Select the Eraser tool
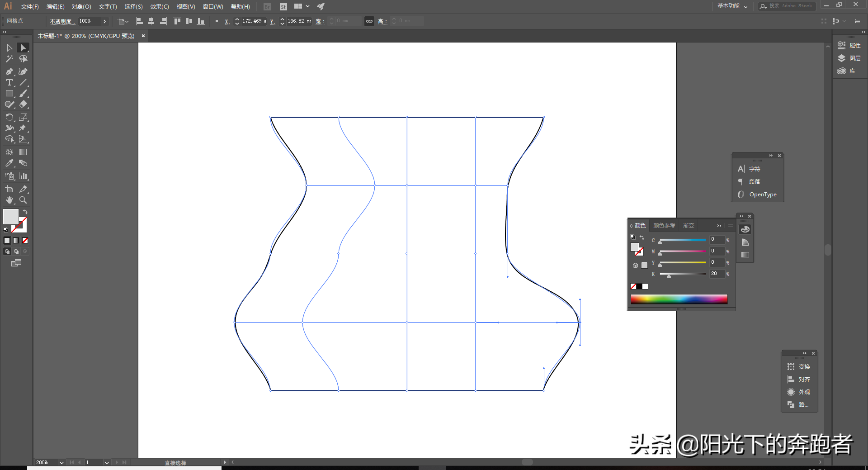The height and width of the screenshot is (470, 868). 23,104
